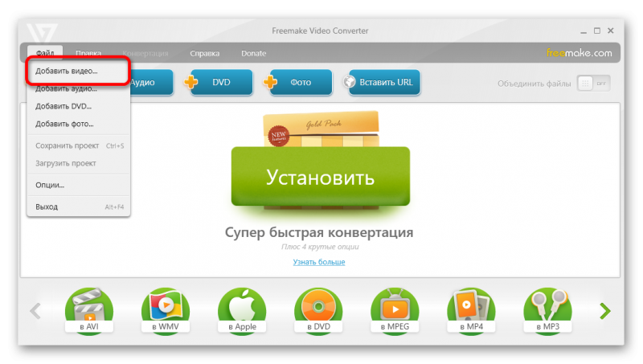Minimize the Freemake Video Converter window

pos(584,31)
